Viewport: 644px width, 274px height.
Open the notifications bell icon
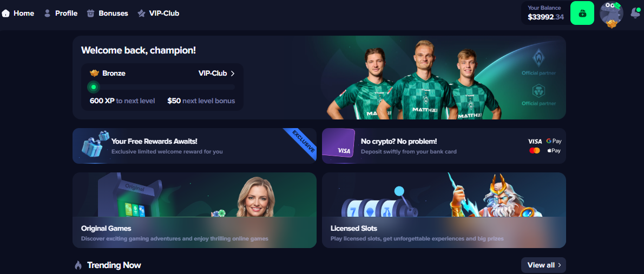(x=635, y=13)
